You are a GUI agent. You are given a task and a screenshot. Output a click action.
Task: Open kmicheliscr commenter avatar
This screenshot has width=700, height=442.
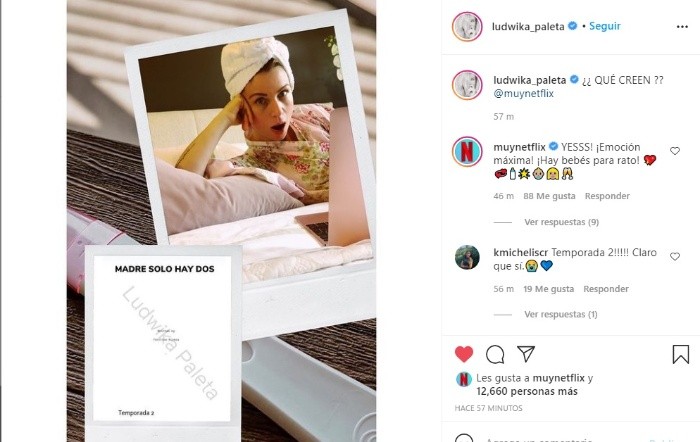coord(467,257)
